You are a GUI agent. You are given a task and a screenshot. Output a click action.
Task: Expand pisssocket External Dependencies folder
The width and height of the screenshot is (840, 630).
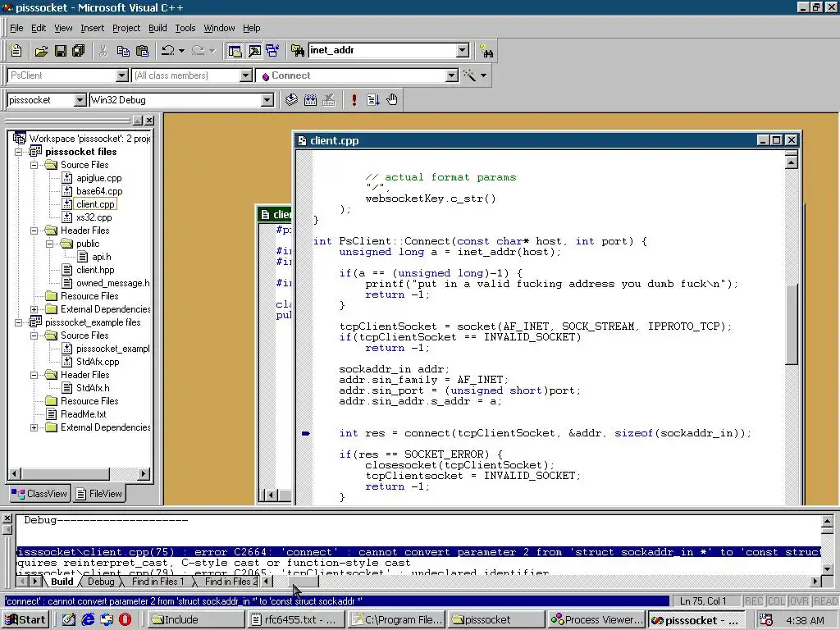[x=34, y=309]
